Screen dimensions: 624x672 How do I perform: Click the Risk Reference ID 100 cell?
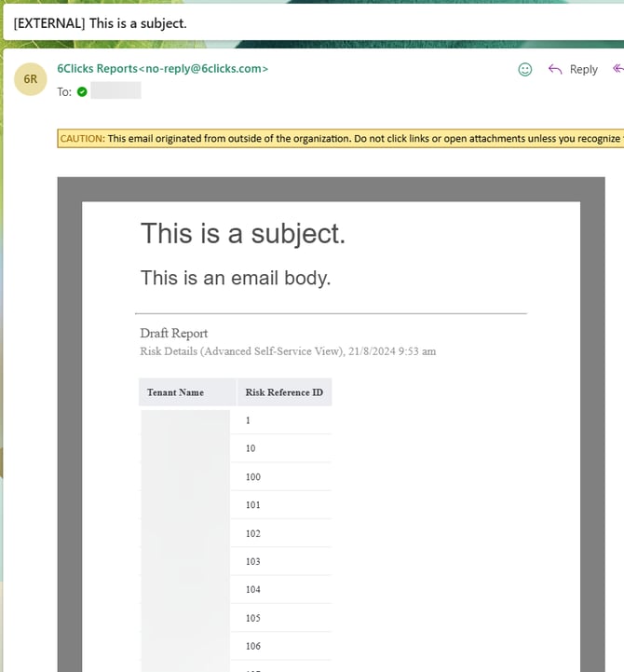coord(253,477)
